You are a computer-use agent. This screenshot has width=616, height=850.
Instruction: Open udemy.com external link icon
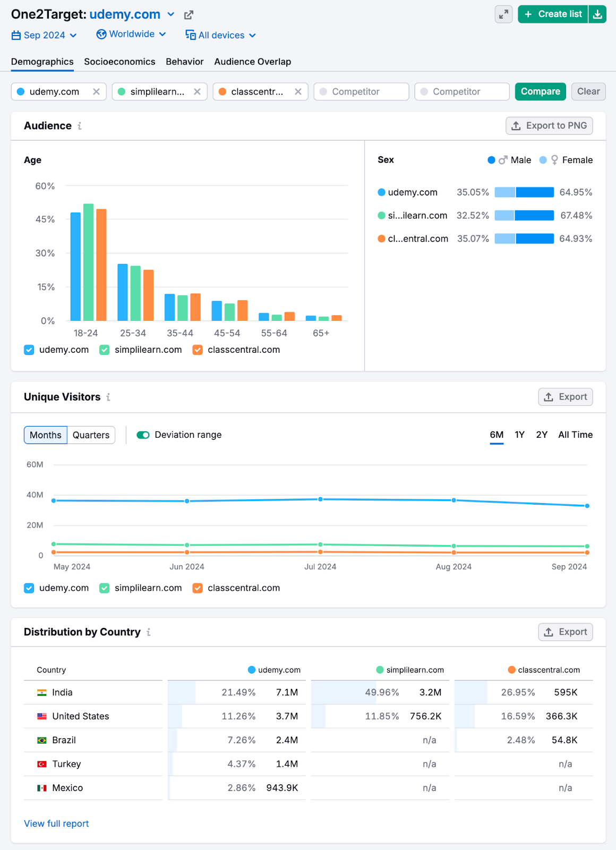(x=189, y=15)
